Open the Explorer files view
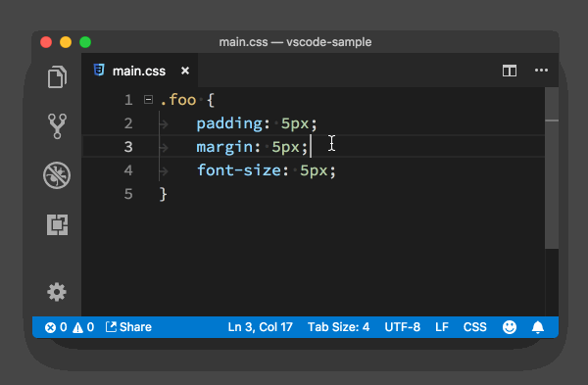The height and width of the screenshot is (385, 588). (57, 76)
